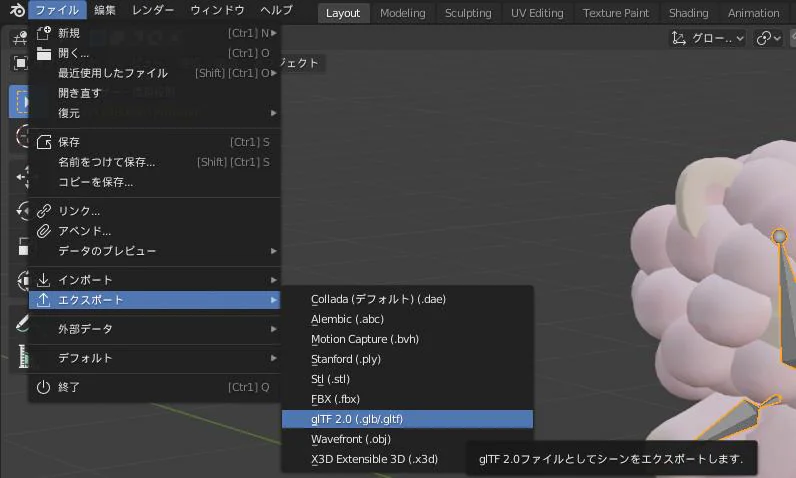
Task: Export as Collada (デフォルト) (.dae)
Action: click(408, 299)
